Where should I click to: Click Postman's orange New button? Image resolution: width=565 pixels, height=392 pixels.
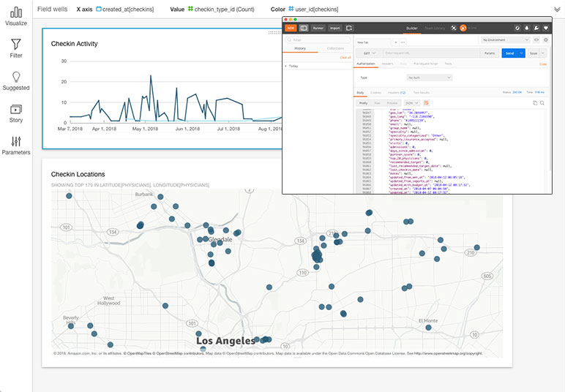(291, 28)
